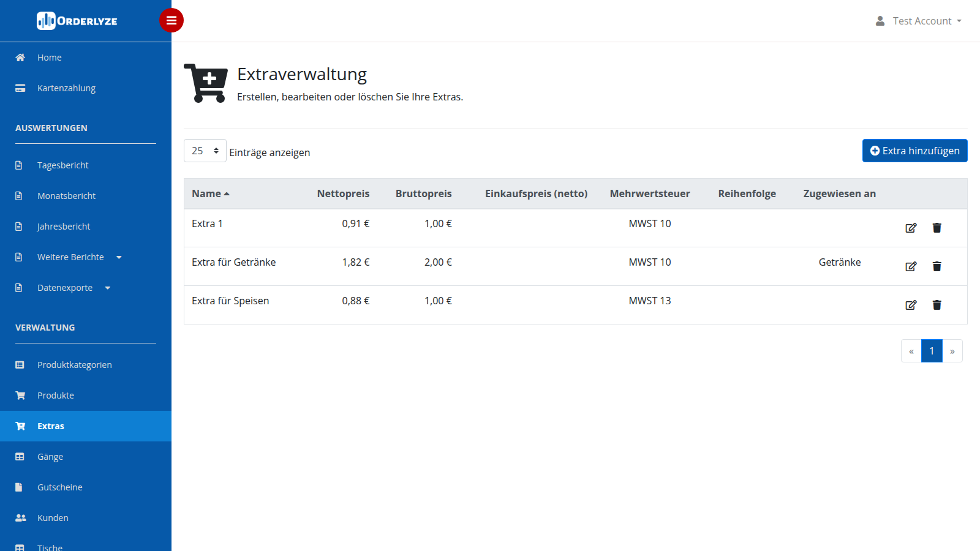Click the Home house icon
This screenshot has width=980, height=551.
click(20, 58)
